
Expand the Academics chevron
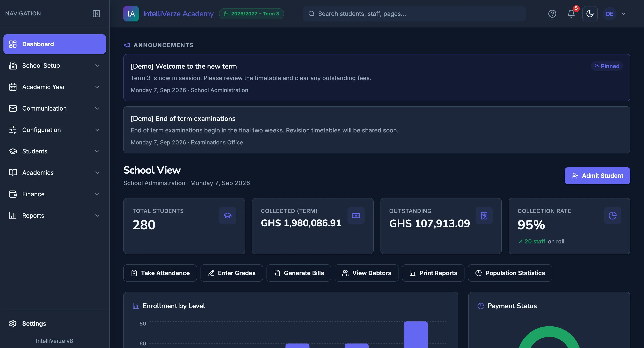click(97, 173)
